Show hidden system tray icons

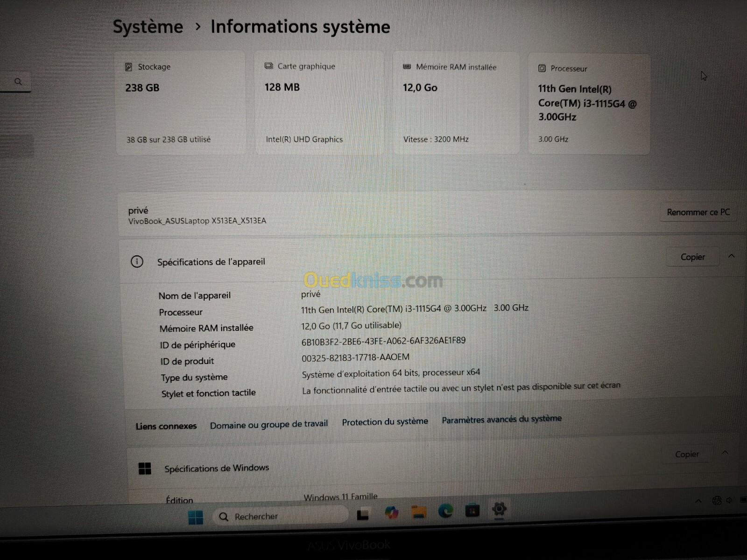point(698,501)
